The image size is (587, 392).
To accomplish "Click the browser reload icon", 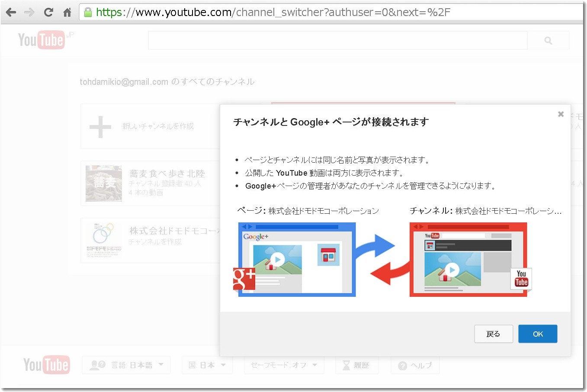I will [48, 12].
